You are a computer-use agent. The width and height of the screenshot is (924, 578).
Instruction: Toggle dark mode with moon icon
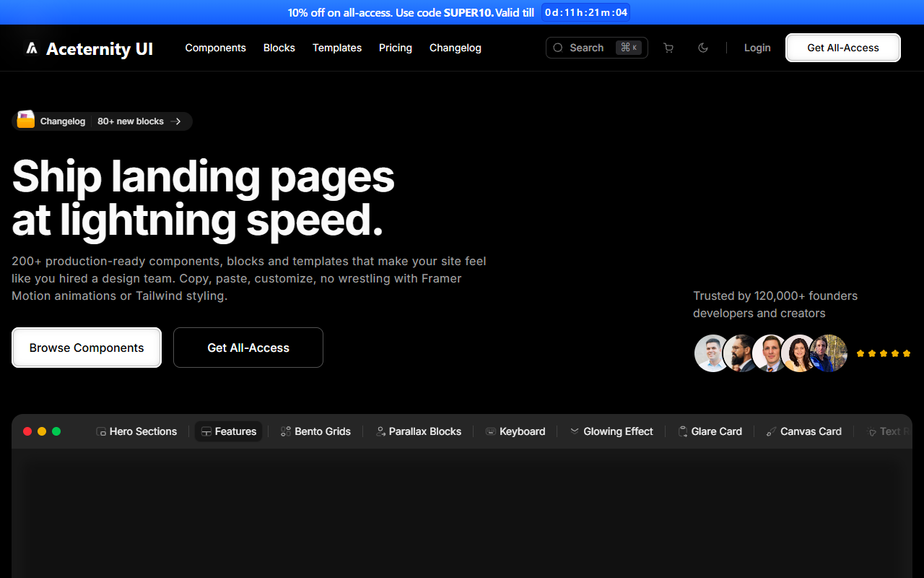click(x=703, y=48)
